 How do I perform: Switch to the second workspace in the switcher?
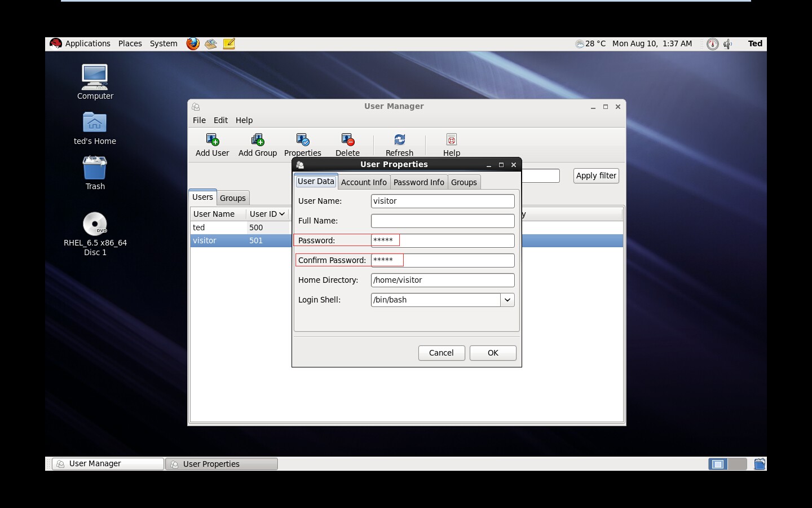point(738,464)
